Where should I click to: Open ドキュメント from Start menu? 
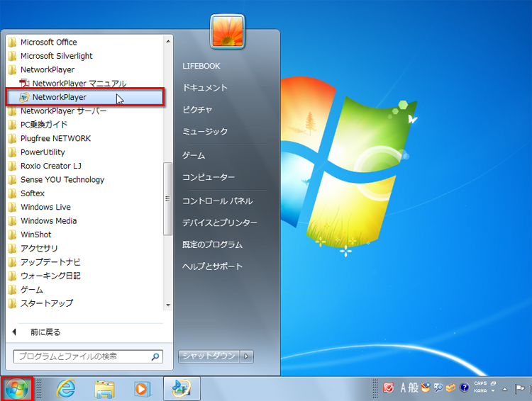pyautogui.click(x=205, y=88)
